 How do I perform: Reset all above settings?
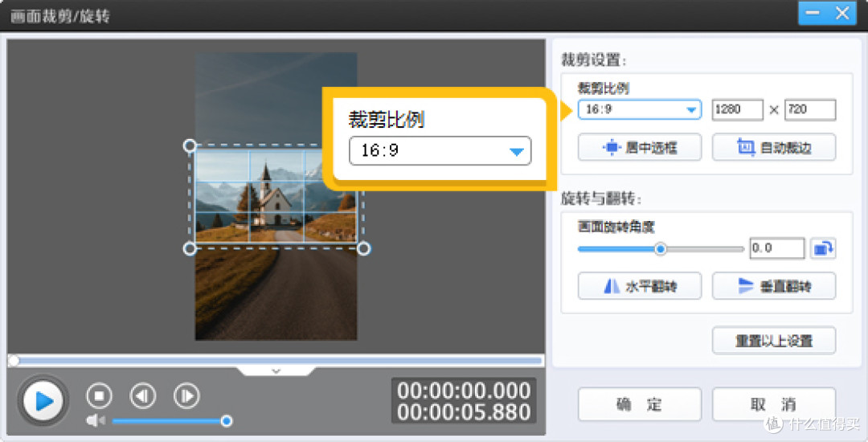tap(773, 341)
